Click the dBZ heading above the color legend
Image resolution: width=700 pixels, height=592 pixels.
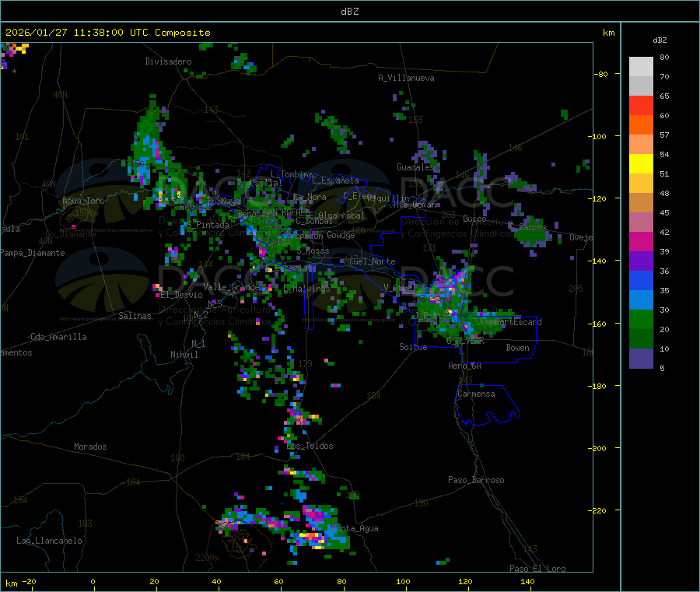pyautogui.click(x=660, y=40)
